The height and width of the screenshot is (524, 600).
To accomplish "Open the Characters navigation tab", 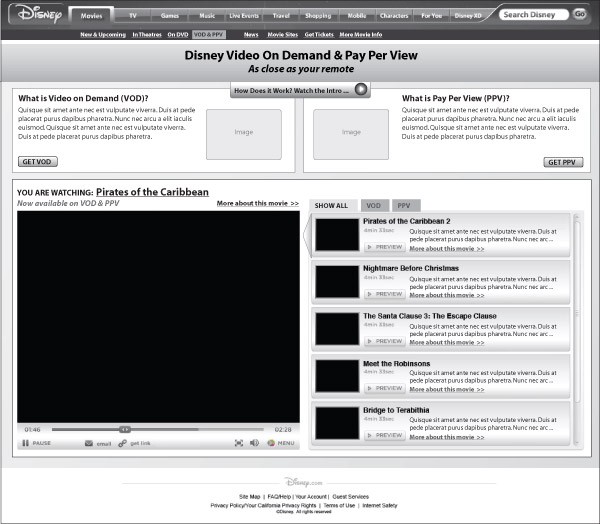I will [394, 16].
